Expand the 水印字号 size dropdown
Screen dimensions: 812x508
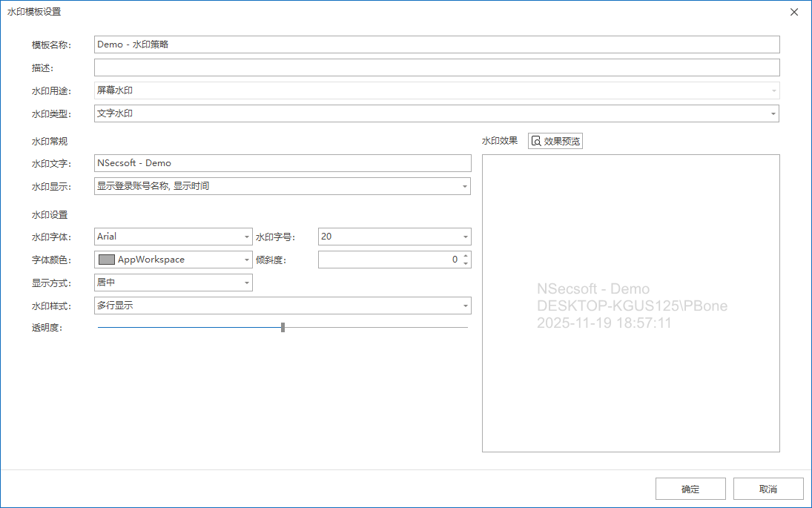(465, 237)
